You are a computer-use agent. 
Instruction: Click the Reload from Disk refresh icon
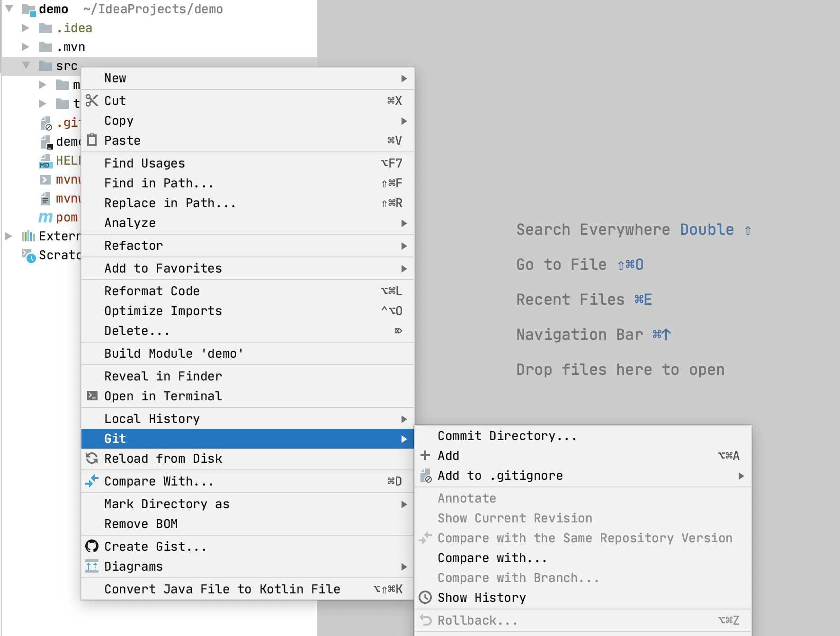tap(92, 458)
